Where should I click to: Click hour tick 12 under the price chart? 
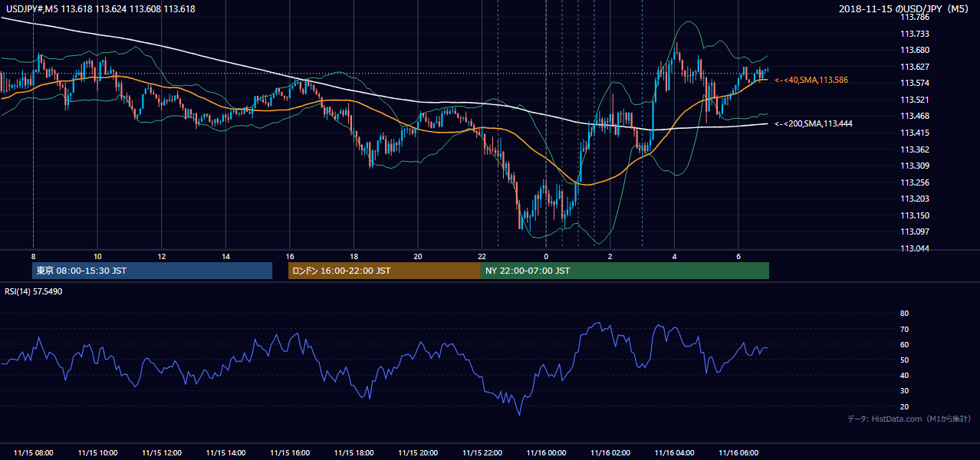pos(162,256)
